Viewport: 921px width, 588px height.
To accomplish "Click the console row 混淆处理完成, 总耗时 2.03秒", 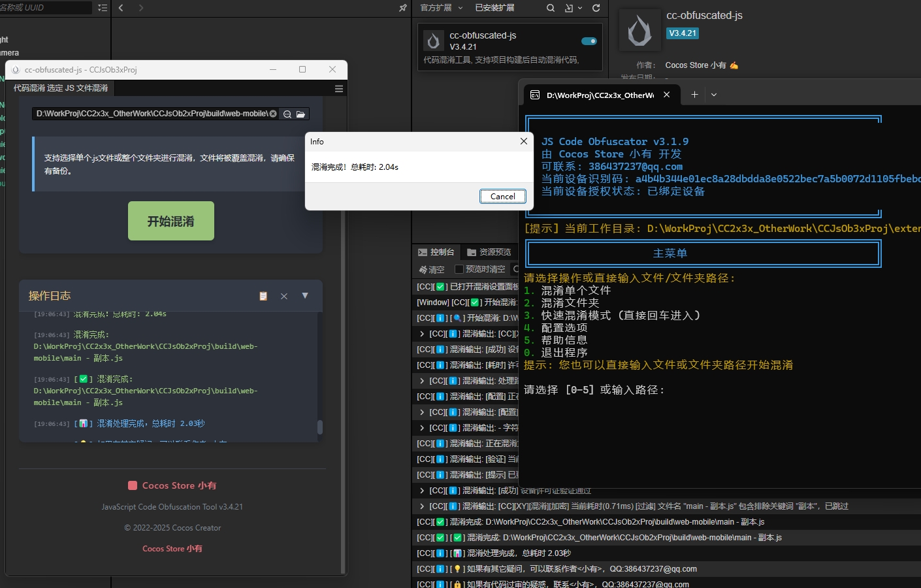I will (666, 553).
